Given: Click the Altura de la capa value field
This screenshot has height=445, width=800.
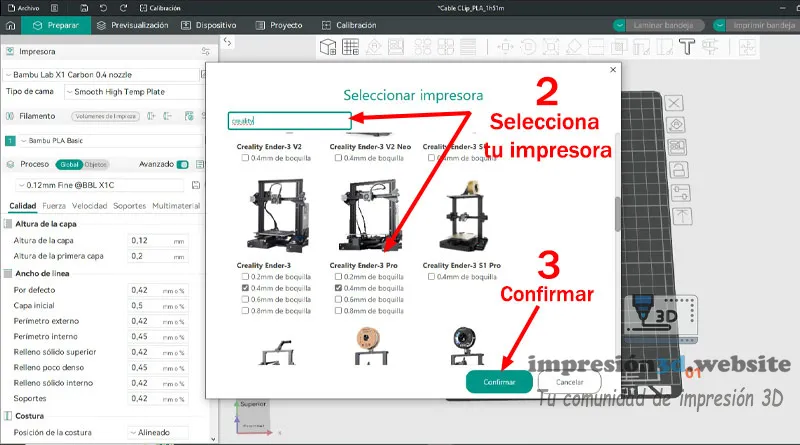Looking at the screenshot, I should 158,240.
